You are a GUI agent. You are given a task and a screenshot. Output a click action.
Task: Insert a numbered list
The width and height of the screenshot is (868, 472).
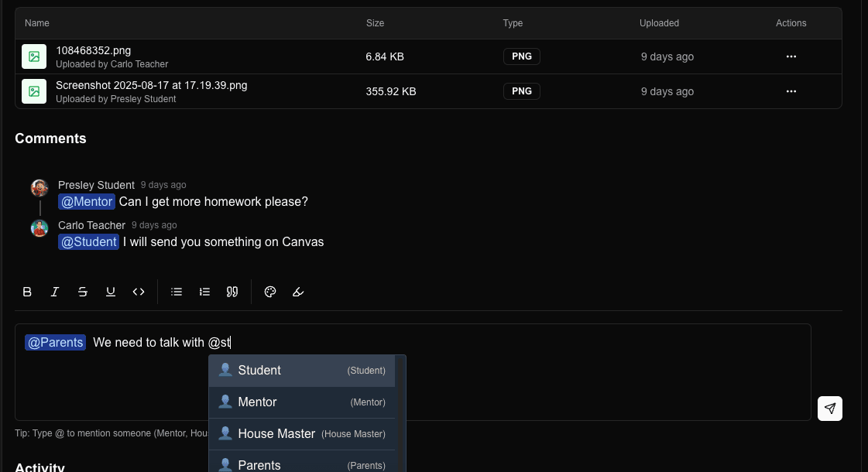pos(204,292)
